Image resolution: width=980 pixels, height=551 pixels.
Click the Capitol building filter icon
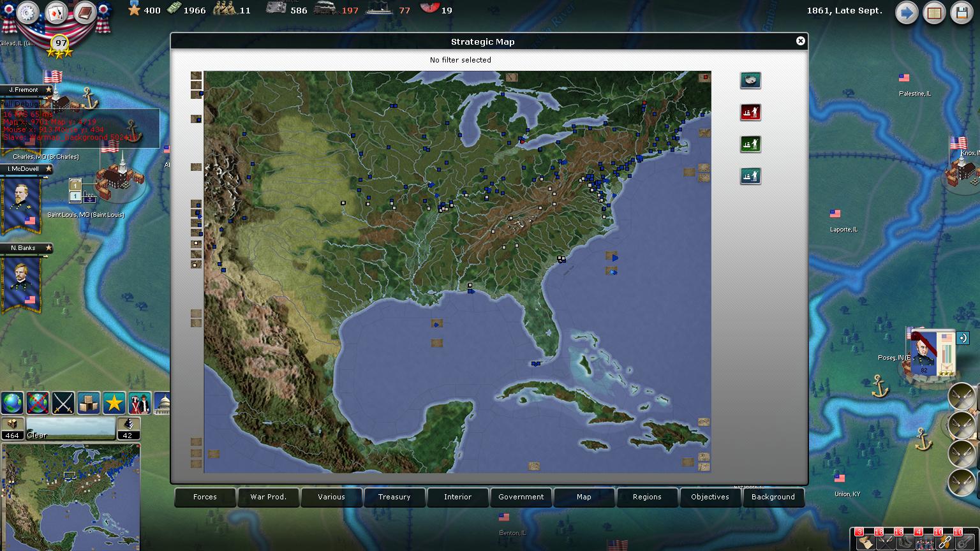tap(162, 402)
